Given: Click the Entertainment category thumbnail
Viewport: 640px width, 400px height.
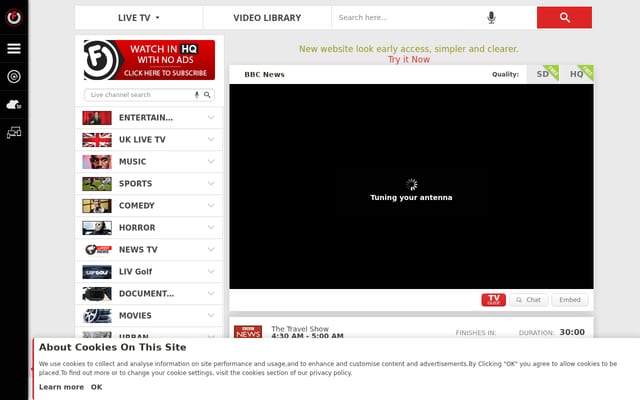Looking at the screenshot, I should 97,118.
